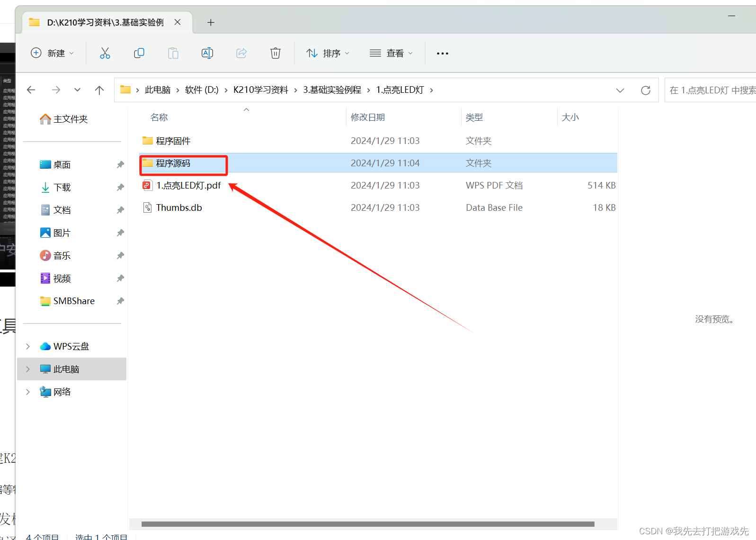Click the Delete trash icon

[276, 53]
